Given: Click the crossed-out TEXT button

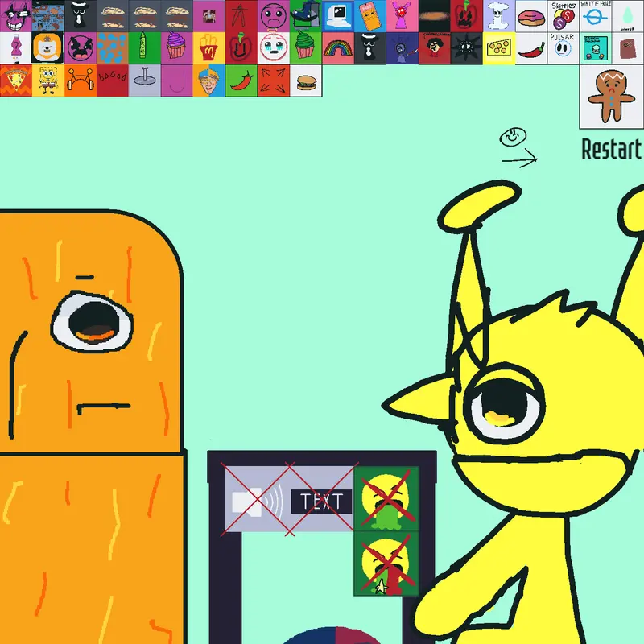Looking at the screenshot, I should [321, 501].
